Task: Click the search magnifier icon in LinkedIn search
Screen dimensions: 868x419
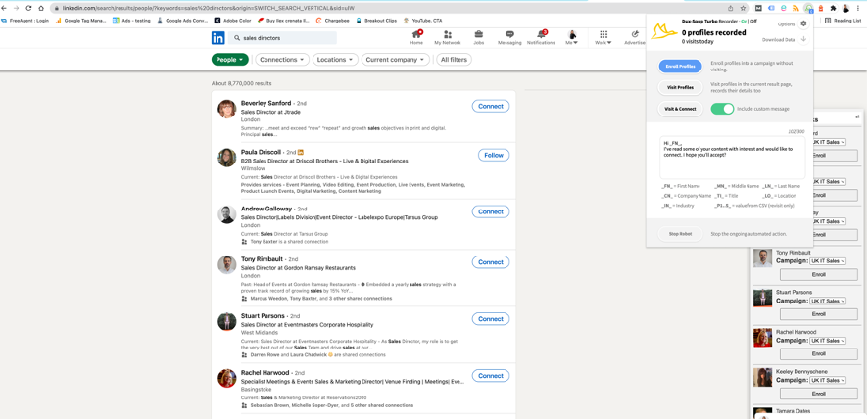Action: [x=237, y=38]
